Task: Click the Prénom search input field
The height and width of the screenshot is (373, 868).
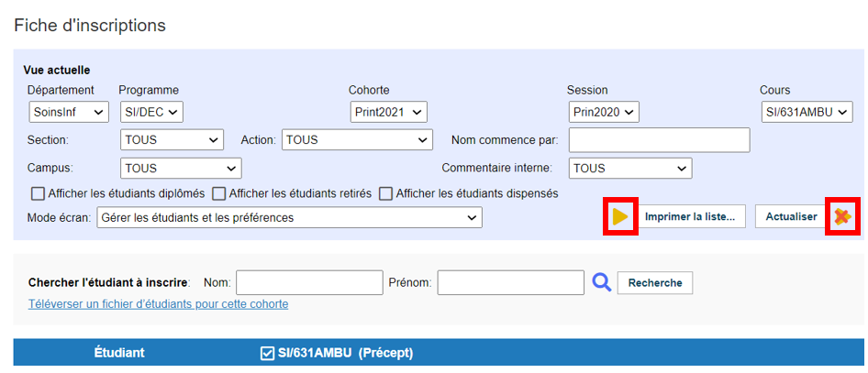Action: pos(511,282)
